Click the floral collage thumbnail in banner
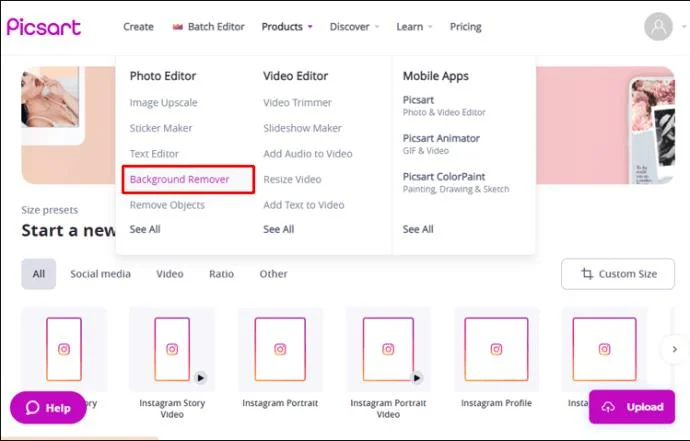Screen dimensions: 690x441 653,131
